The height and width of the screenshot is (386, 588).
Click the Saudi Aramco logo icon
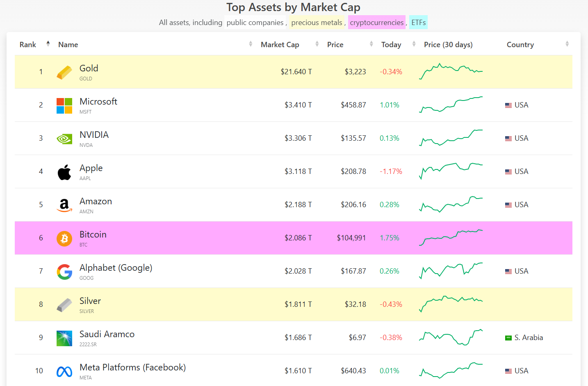tap(64, 338)
